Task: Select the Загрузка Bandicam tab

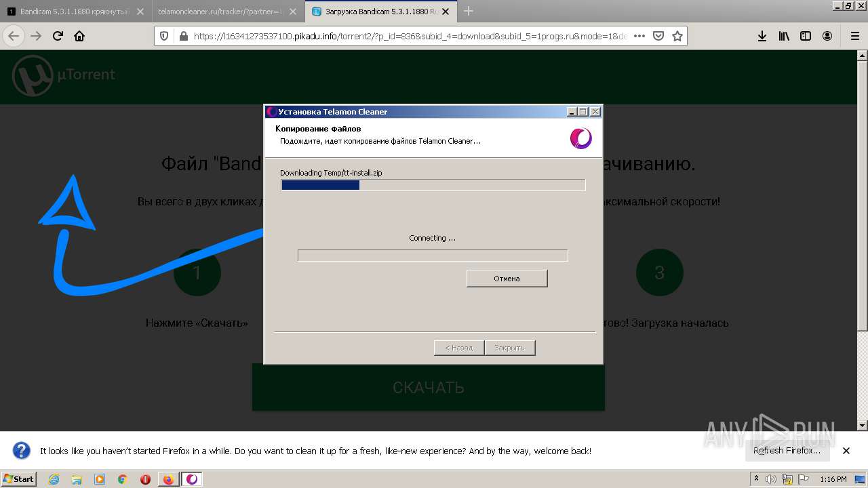Action: [x=380, y=12]
